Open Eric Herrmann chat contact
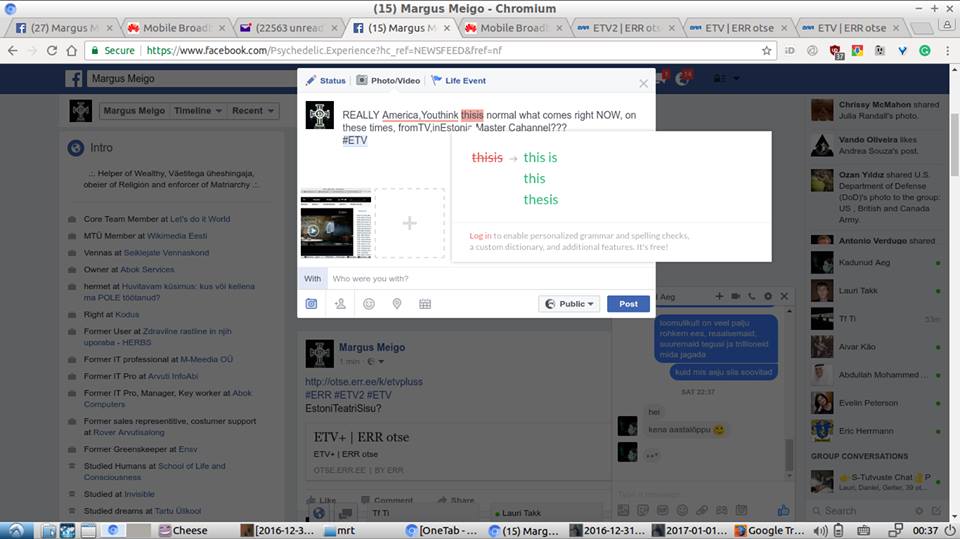 [x=877, y=431]
